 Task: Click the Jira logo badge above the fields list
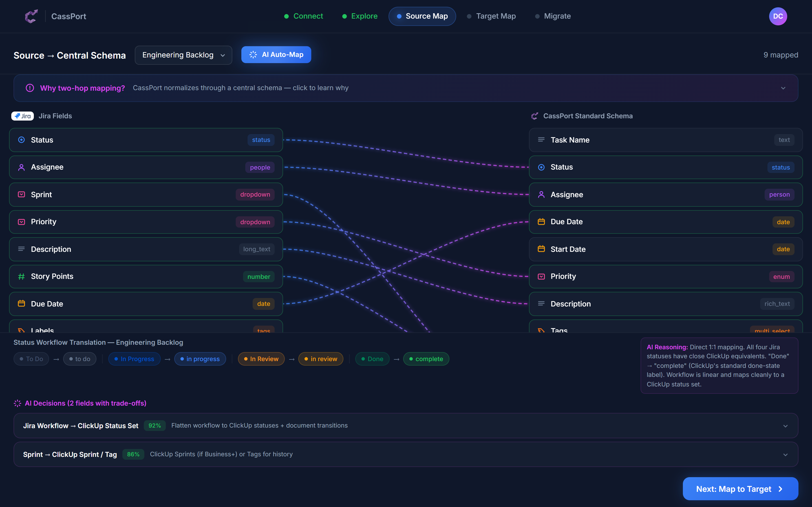click(22, 116)
